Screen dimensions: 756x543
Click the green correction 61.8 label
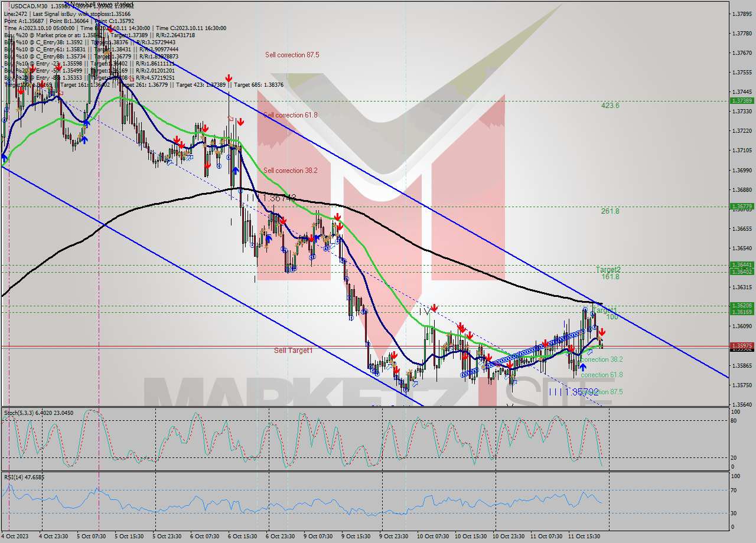coord(601,375)
